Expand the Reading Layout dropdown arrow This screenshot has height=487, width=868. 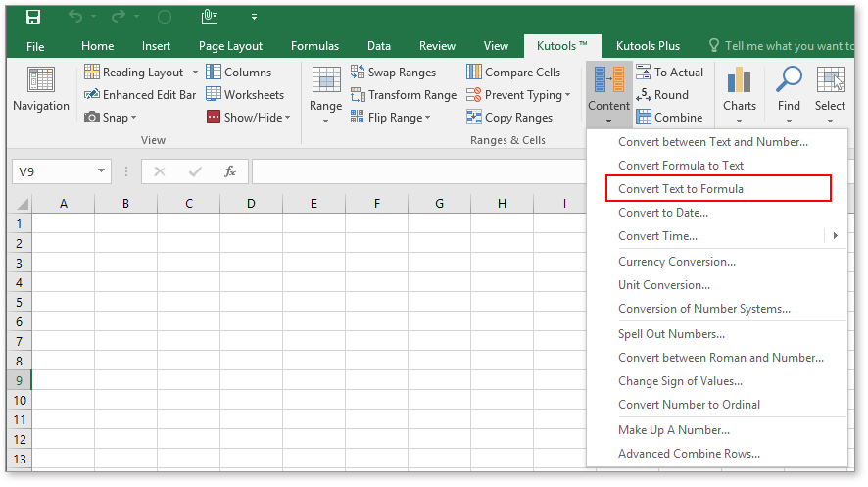pyautogui.click(x=195, y=72)
